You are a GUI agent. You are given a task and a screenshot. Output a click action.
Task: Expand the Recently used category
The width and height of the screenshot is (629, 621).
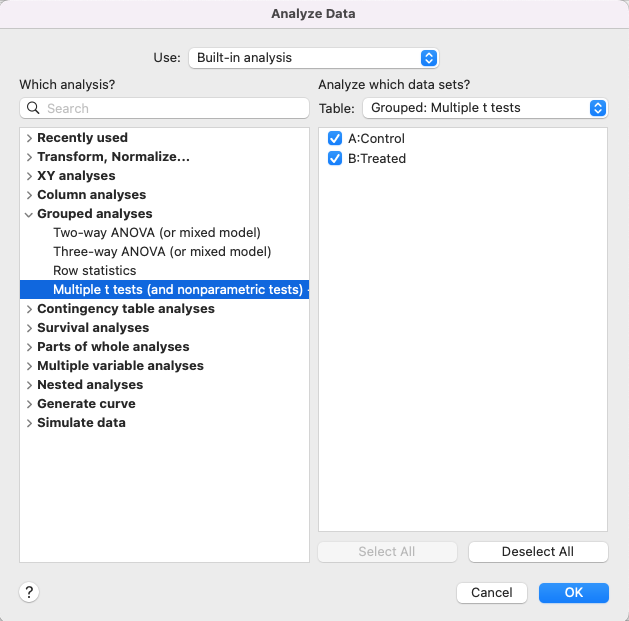(x=29, y=138)
